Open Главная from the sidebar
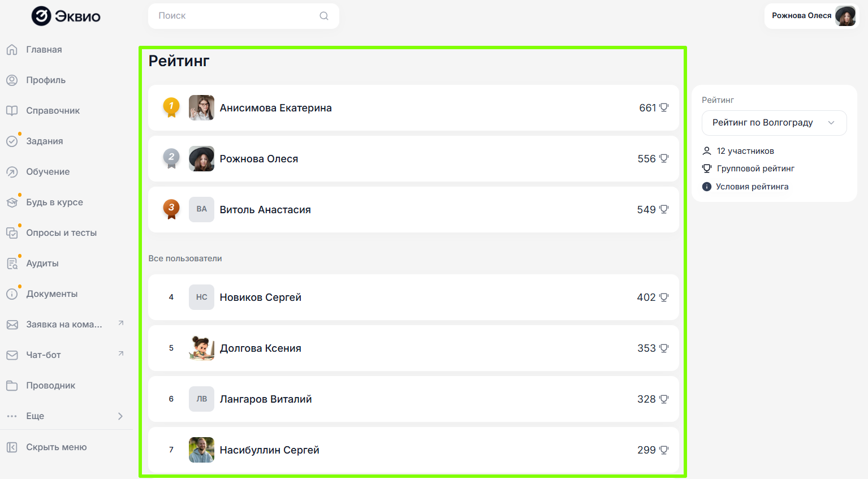The image size is (868, 479). (x=44, y=50)
